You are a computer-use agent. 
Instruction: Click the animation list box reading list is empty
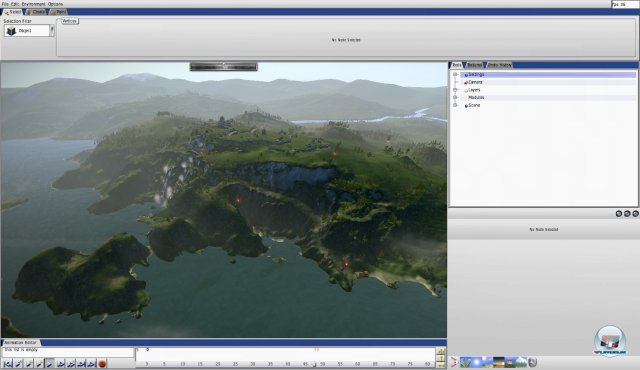click(x=68, y=352)
